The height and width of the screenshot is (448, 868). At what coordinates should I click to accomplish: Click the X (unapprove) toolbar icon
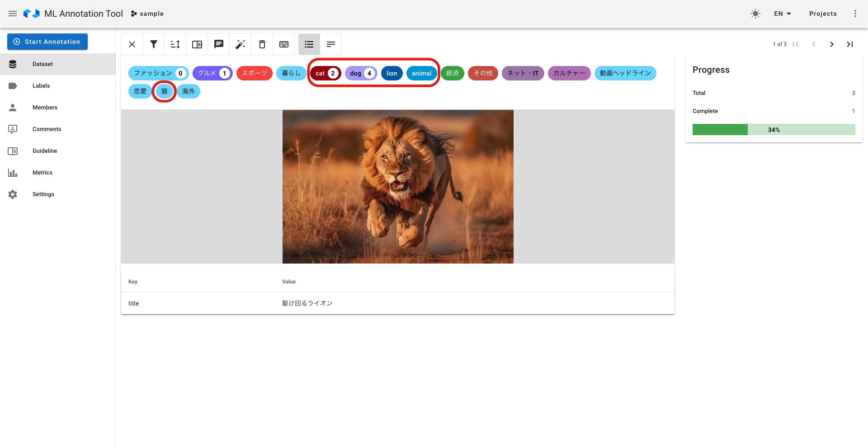(132, 44)
